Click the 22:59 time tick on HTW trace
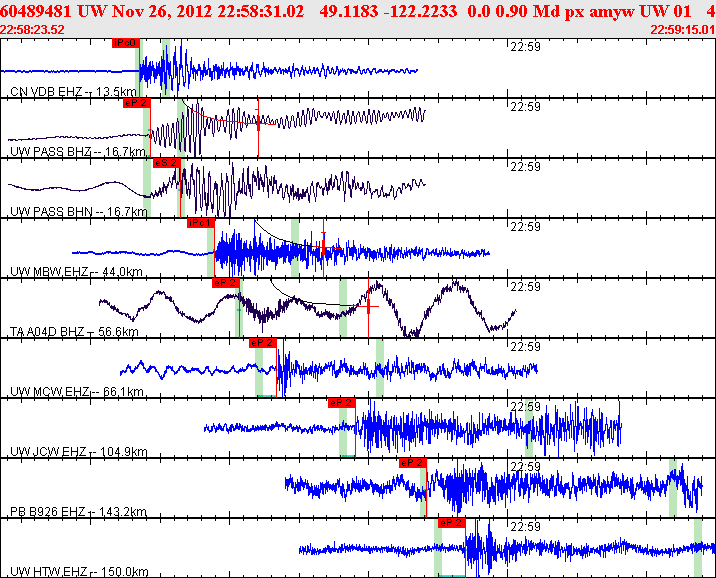The image size is (716, 578). pyautogui.click(x=525, y=526)
